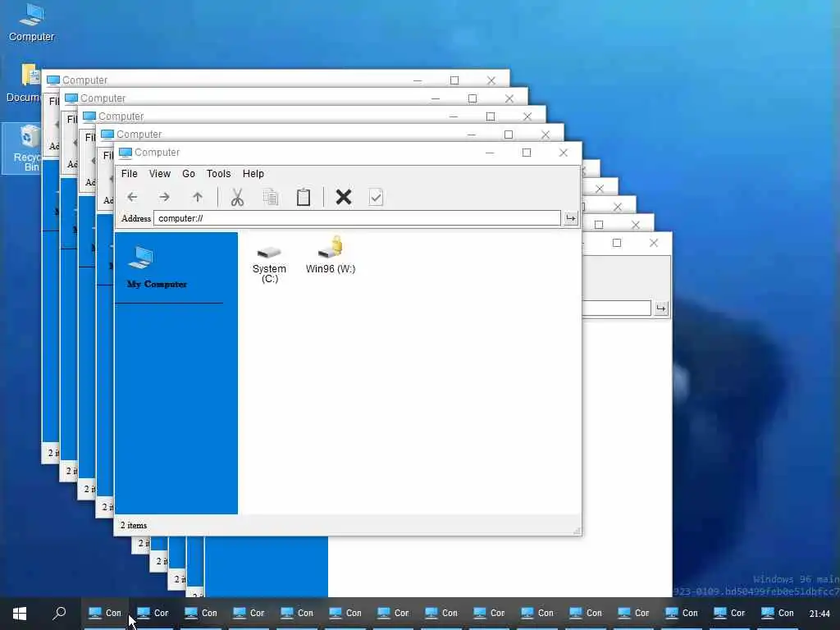Open the File menu of the front window
The image size is (840, 630).
(129, 174)
